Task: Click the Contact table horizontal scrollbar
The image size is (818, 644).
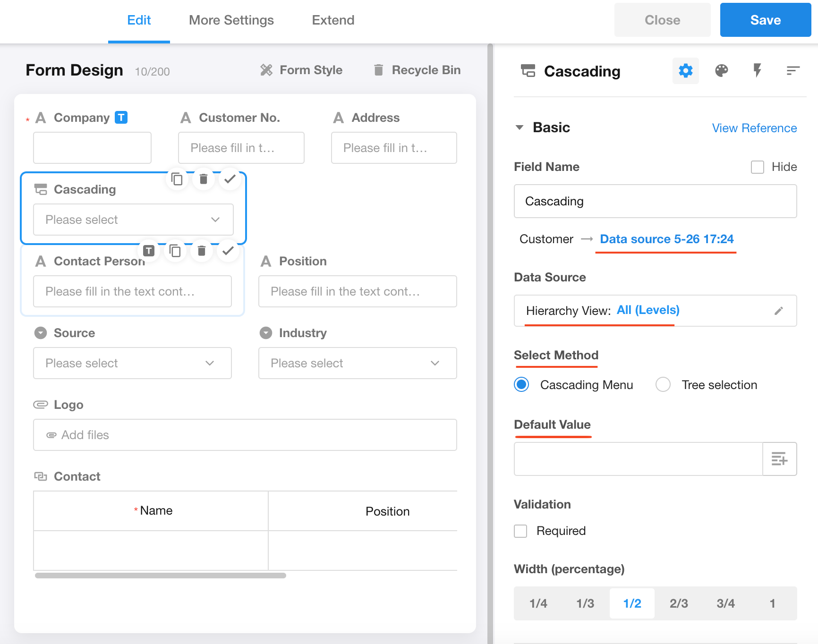Action: click(x=161, y=576)
